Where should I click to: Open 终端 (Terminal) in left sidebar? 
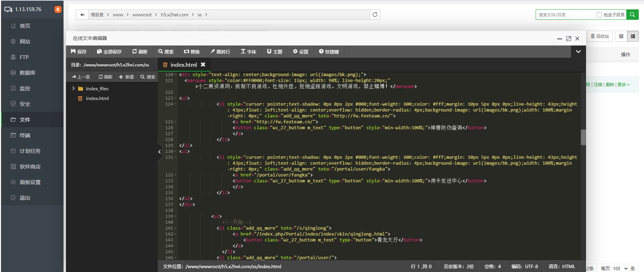(32, 135)
